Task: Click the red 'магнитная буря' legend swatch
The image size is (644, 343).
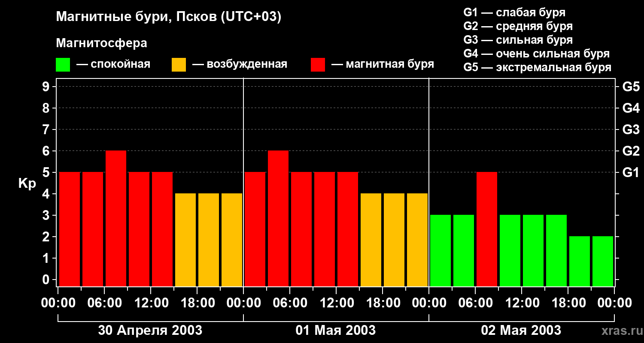Action: pyautogui.click(x=318, y=65)
